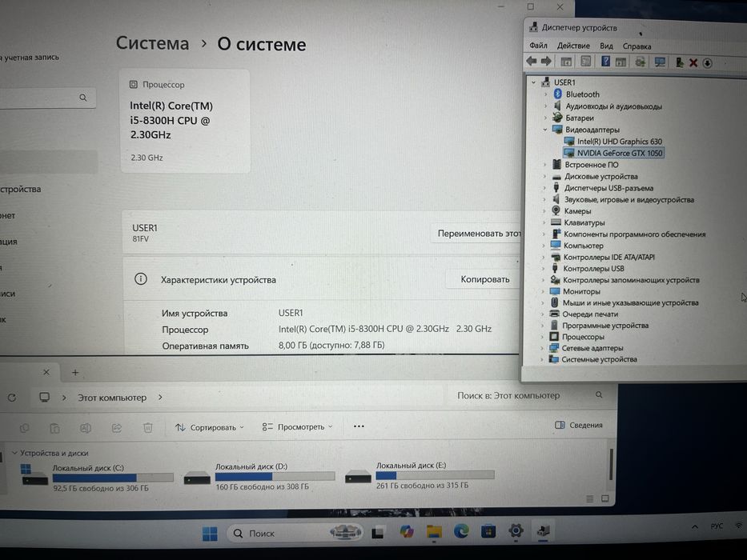Open the Вид menu
Screen dimensions: 747x560
606,46
